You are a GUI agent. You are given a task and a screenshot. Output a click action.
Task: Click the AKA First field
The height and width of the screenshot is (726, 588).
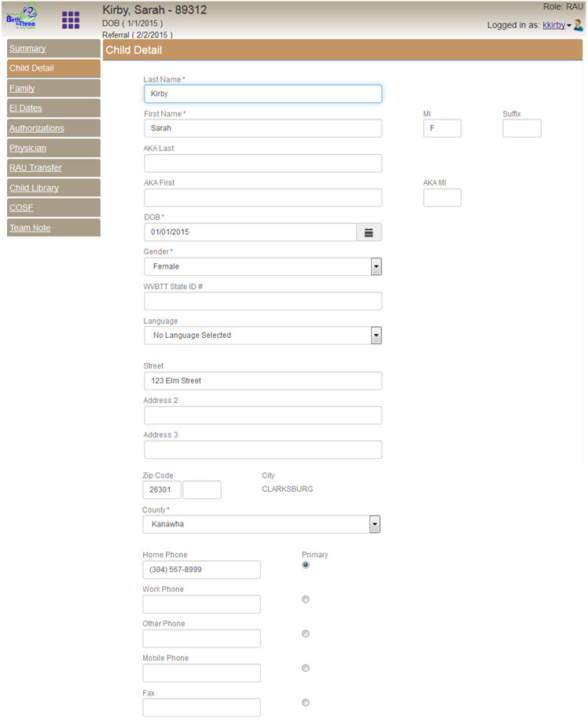pos(263,198)
